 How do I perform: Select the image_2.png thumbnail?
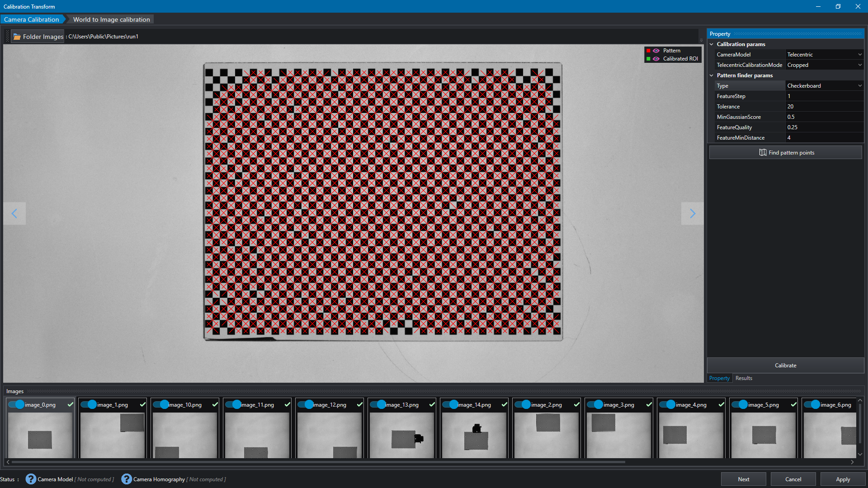[x=547, y=435]
